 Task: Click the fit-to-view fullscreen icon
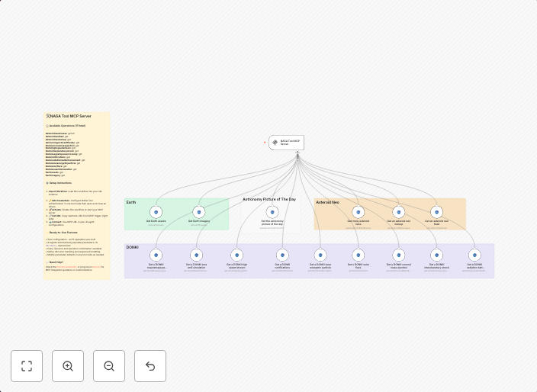(x=27, y=366)
